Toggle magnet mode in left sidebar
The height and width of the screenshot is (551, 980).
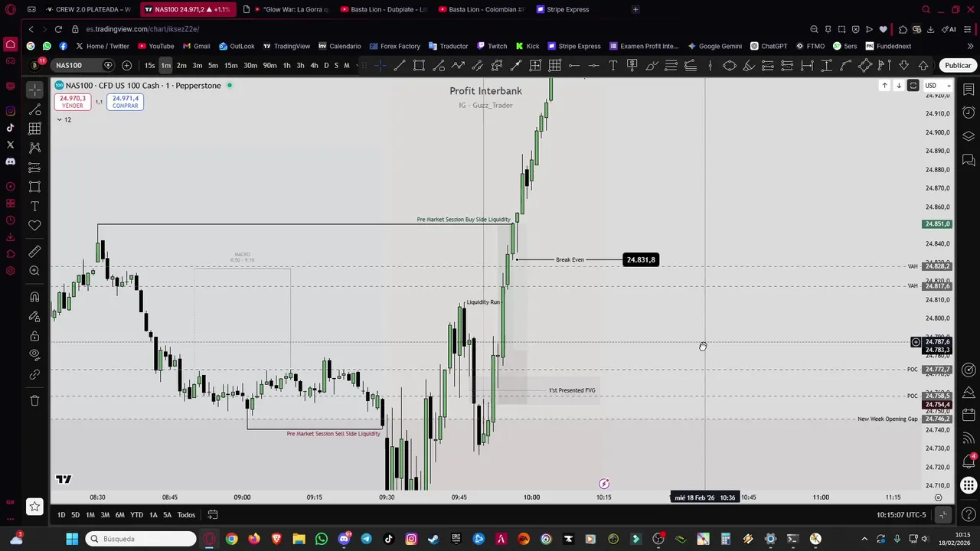pos(34,298)
